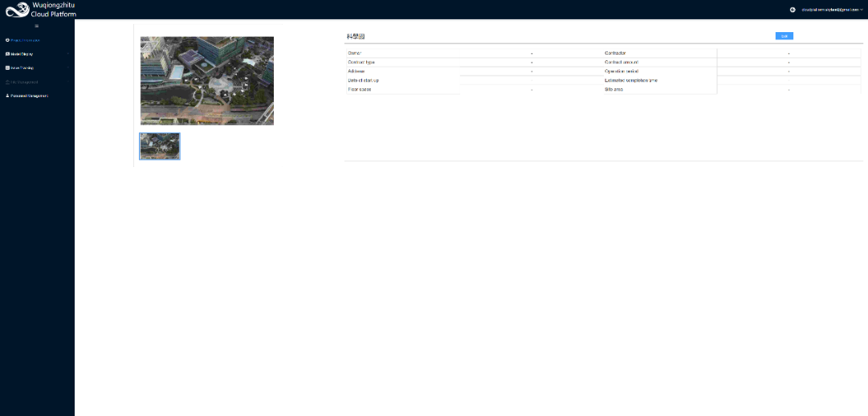
Task: Click the Issue Tracking sidebar icon
Action: tap(7, 68)
